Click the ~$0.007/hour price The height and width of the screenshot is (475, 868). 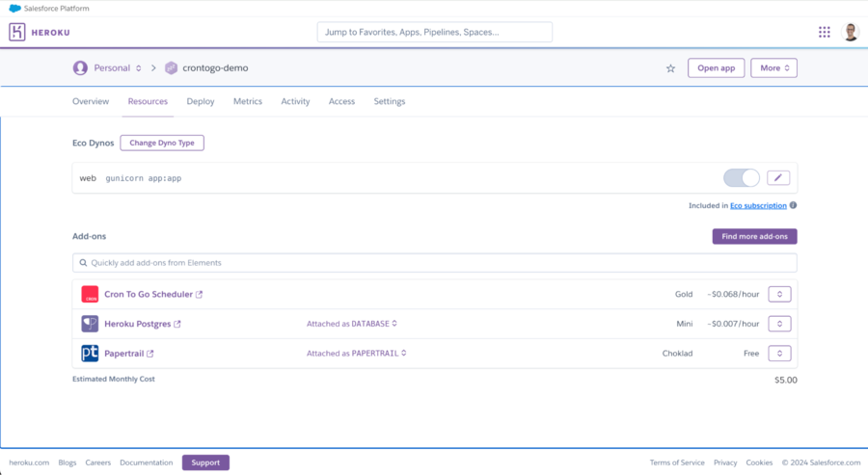pos(733,324)
